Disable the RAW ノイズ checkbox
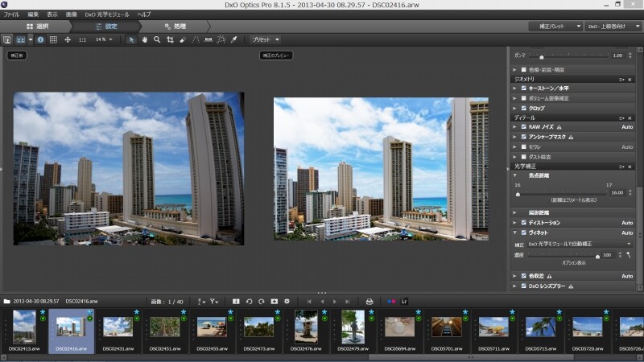The image size is (644, 362). 524,127
